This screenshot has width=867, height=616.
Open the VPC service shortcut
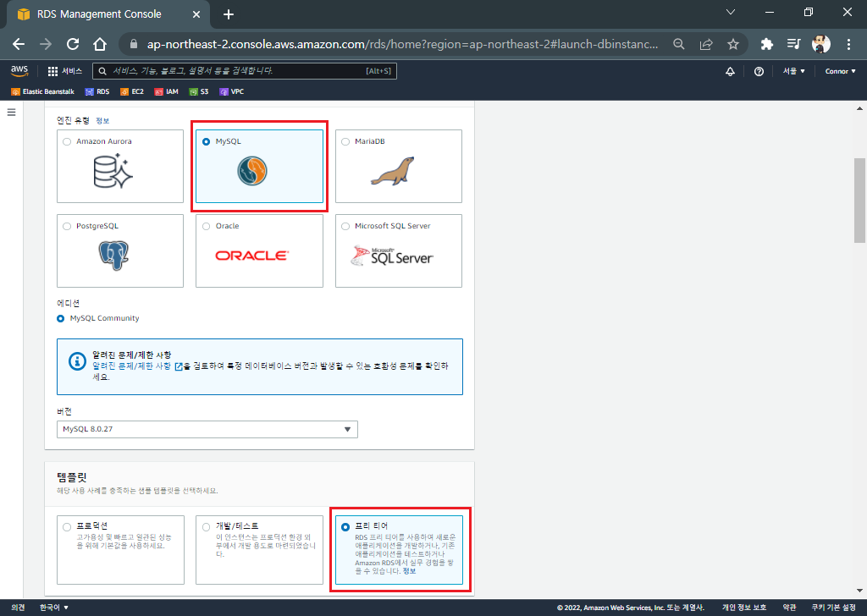(x=232, y=91)
